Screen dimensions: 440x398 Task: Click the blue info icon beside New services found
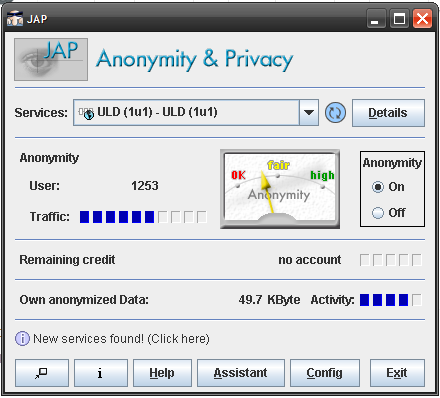[22, 339]
